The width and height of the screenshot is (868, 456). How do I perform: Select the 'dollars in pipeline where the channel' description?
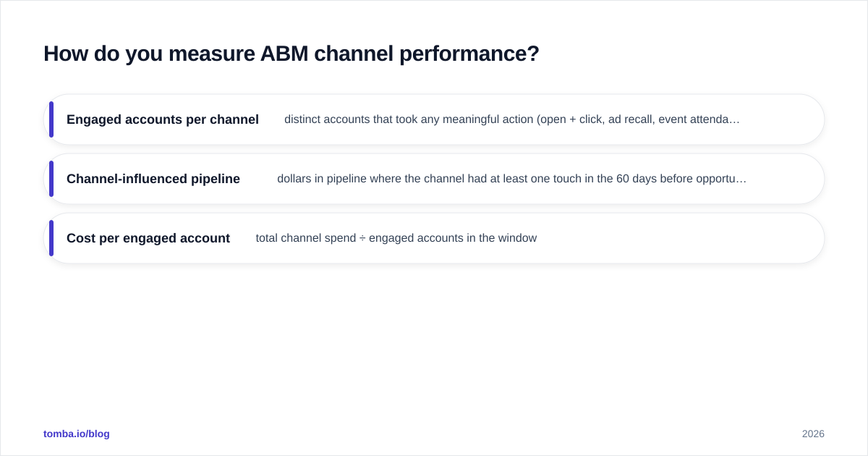(x=512, y=179)
